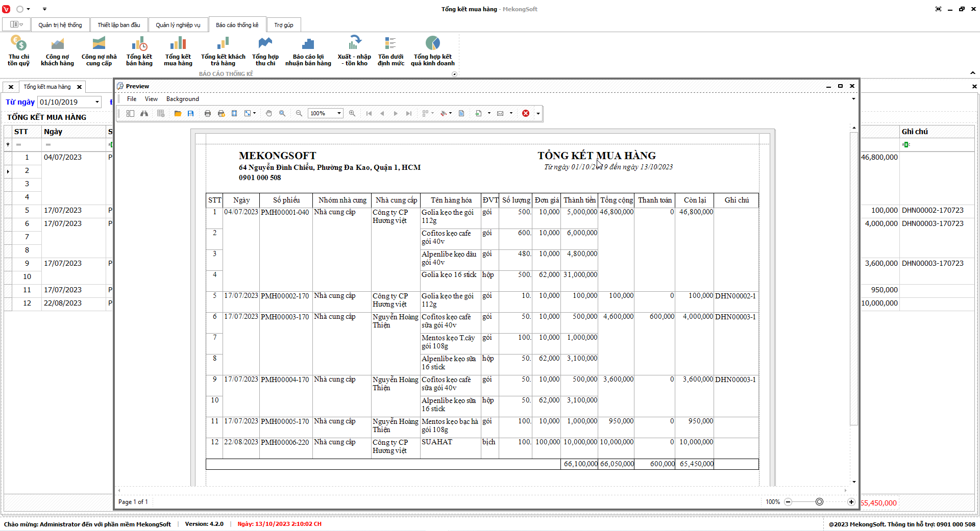The width and height of the screenshot is (980, 531).
Task: Click the Ghi chú column header in the grid
Action: tap(915, 132)
